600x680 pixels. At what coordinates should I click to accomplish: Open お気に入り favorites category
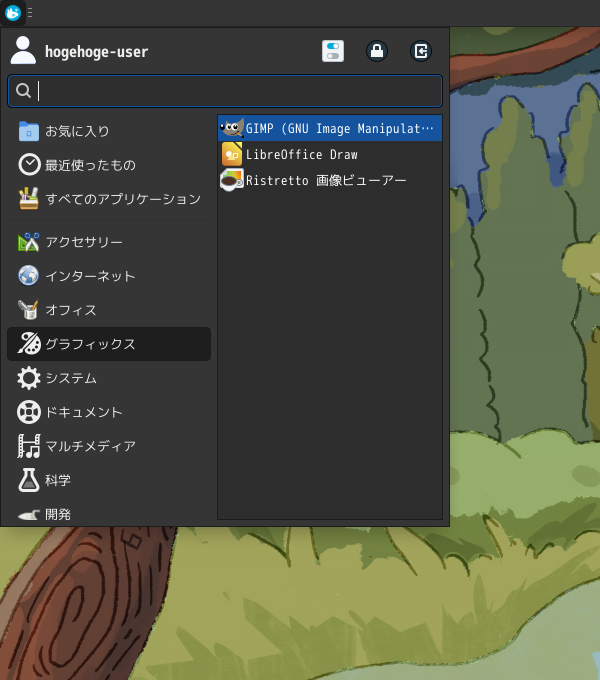coord(109,131)
